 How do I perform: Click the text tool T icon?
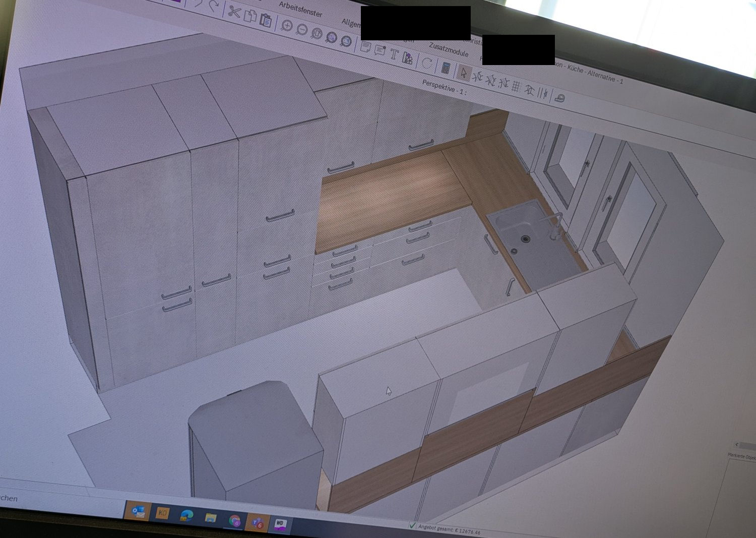point(394,55)
